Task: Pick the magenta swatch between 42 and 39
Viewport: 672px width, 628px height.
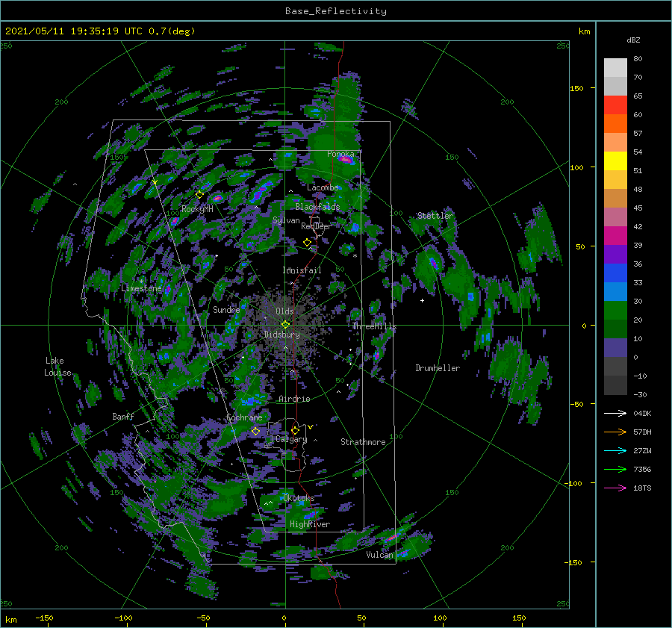Action: [x=615, y=235]
